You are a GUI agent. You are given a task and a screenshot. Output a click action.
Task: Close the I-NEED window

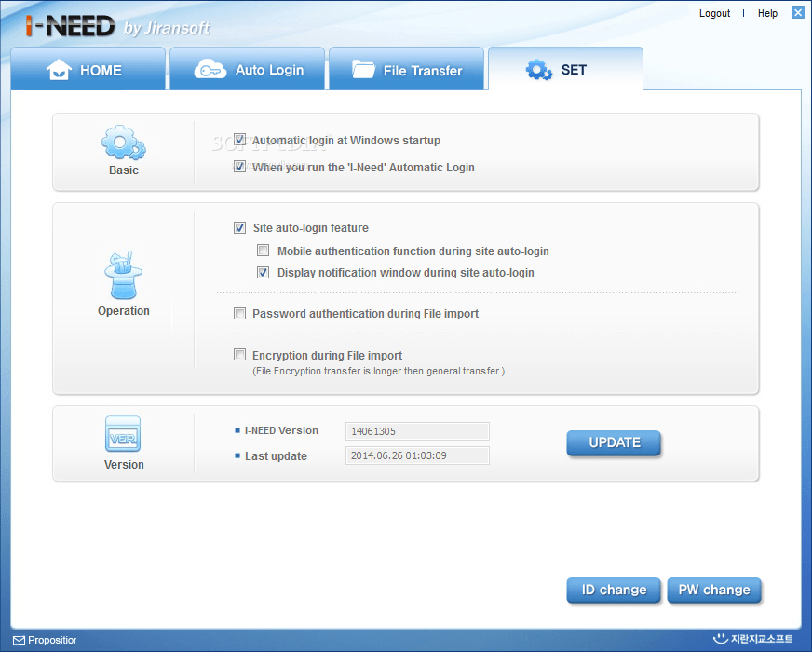[798, 12]
